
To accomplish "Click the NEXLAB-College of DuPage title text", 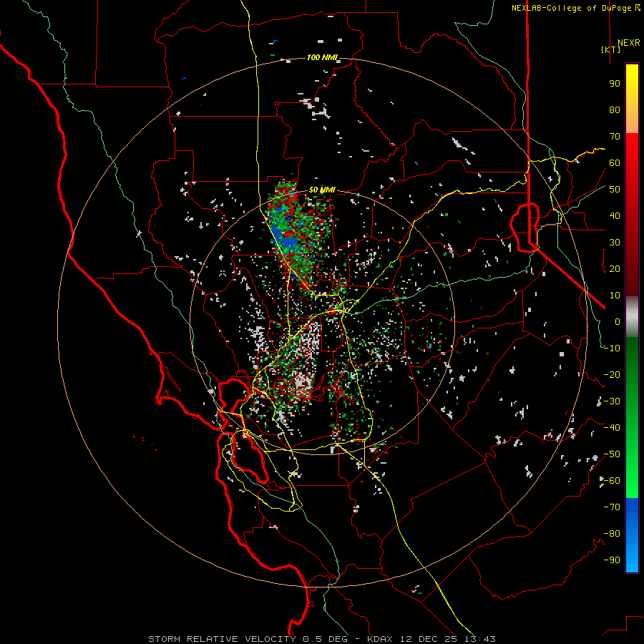I will click(x=575, y=8).
